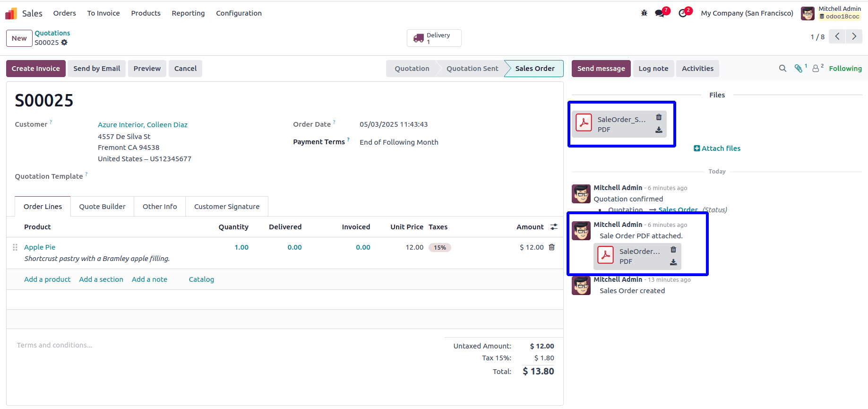Click Attach files link
The width and height of the screenshot is (868, 409).
click(717, 148)
